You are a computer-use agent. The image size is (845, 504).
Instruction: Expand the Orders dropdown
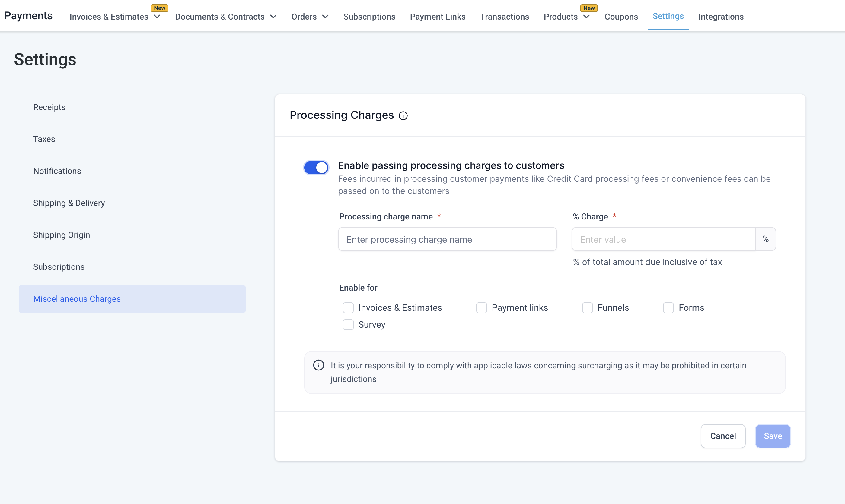coord(325,17)
